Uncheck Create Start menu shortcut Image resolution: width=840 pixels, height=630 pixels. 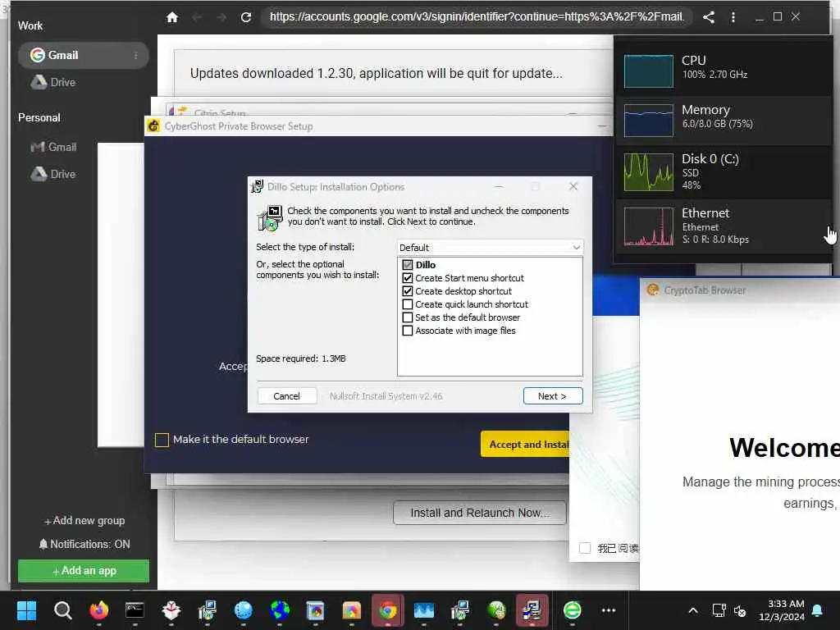coord(408,278)
